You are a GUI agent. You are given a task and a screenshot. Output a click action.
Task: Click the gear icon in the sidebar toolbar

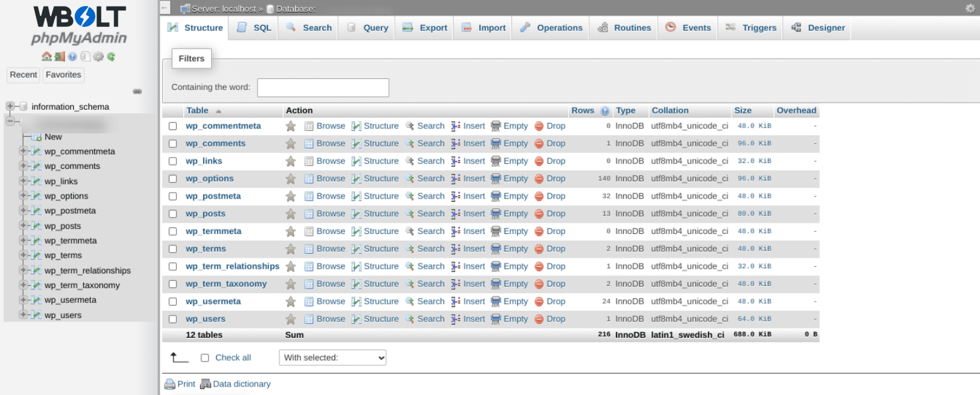click(x=99, y=57)
